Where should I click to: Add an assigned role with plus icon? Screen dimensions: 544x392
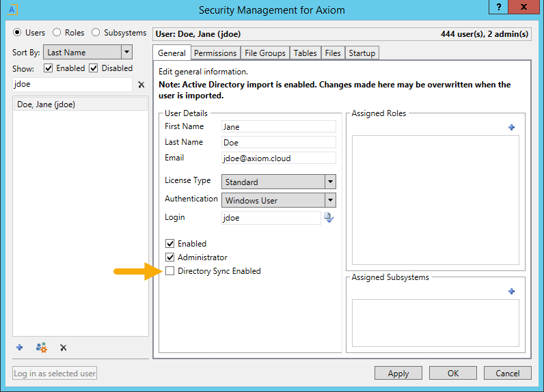pos(511,127)
